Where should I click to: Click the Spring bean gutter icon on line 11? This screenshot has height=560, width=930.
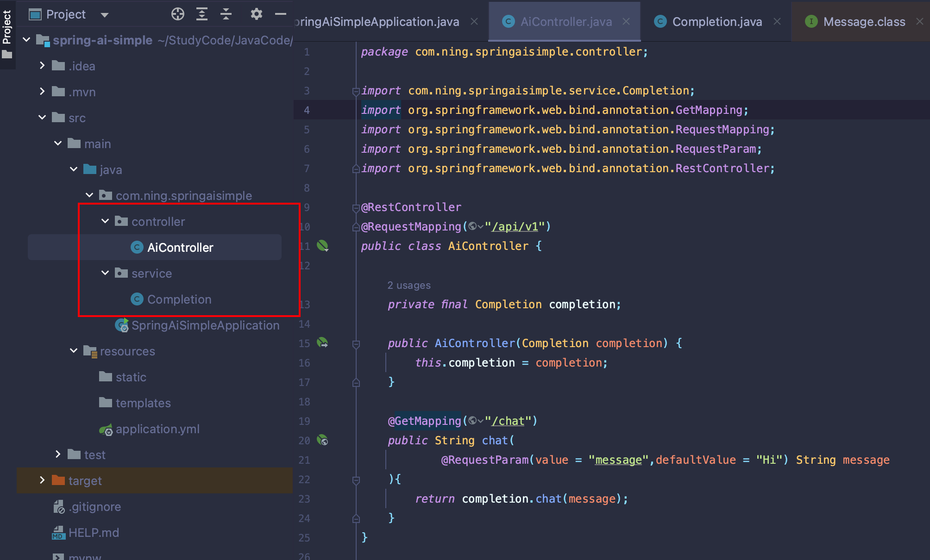[322, 246]
